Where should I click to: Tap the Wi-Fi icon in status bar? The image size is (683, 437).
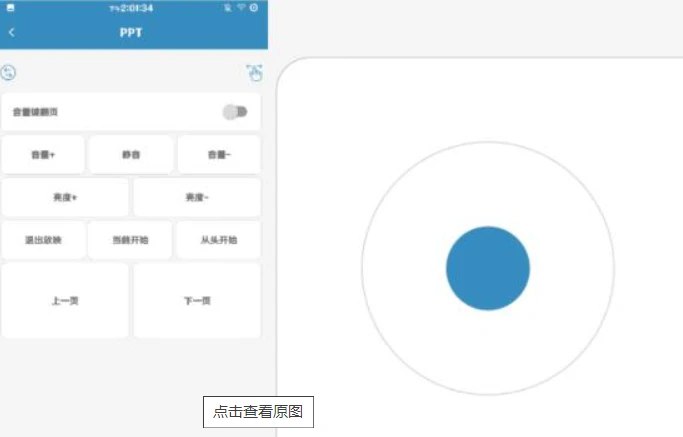241,7
